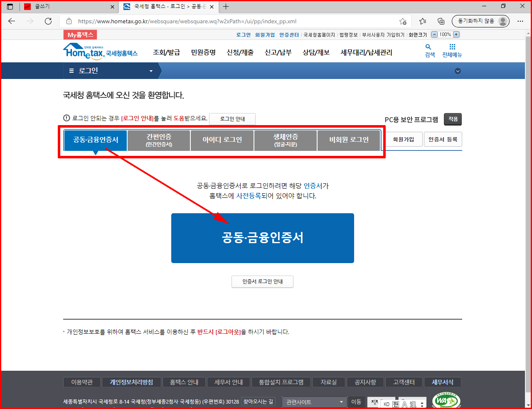Open the Collections icon

pos(441,21)
